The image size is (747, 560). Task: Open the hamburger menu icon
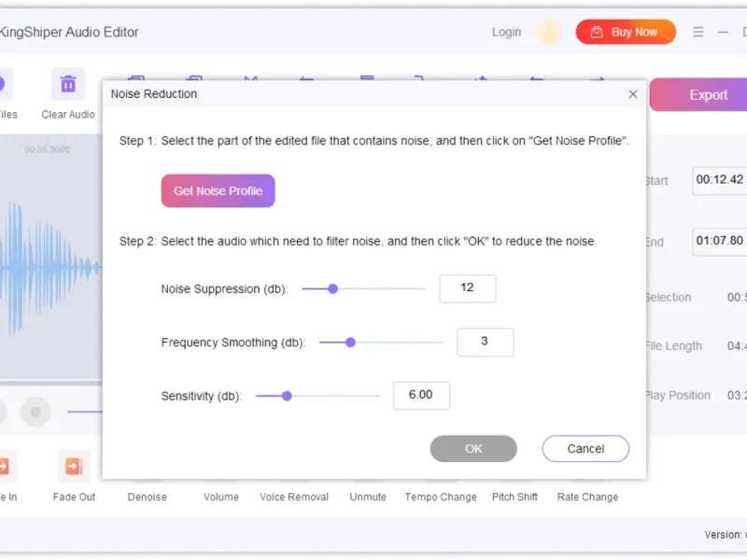click(698, 32)
